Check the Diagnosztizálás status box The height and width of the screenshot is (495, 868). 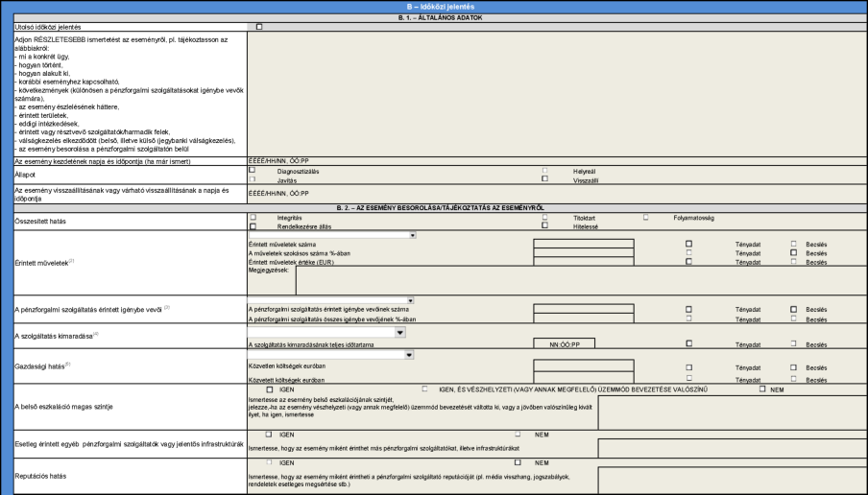click(253, 171)
